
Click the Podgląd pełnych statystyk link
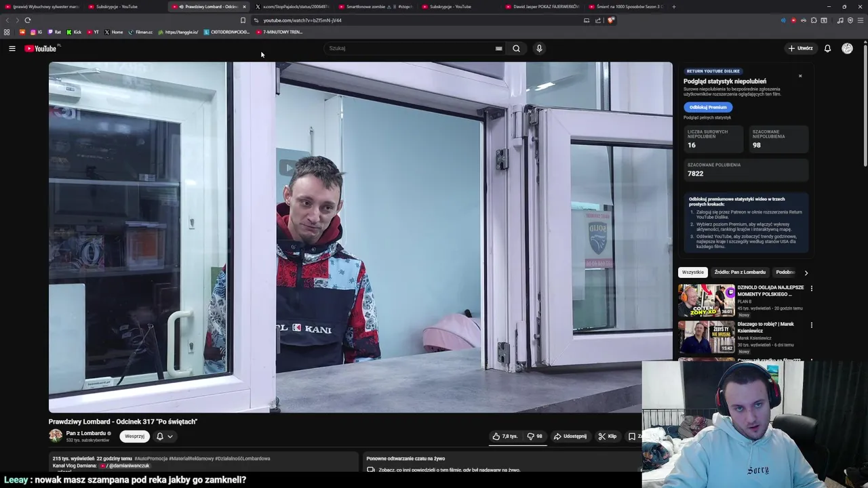tap(707, 118)
